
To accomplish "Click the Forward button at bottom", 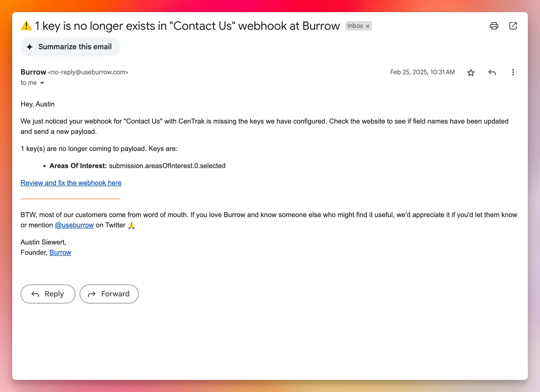I will click(109, 294).
